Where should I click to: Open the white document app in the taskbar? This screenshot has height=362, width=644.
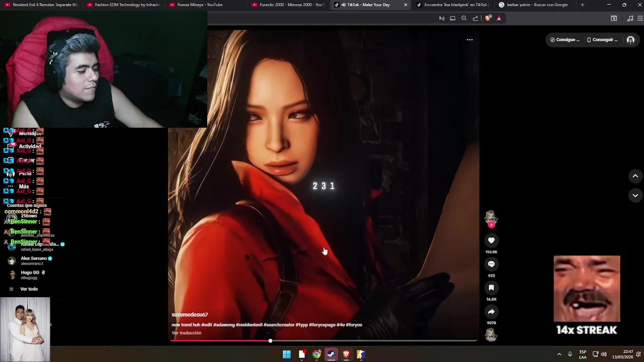(302, 354)
